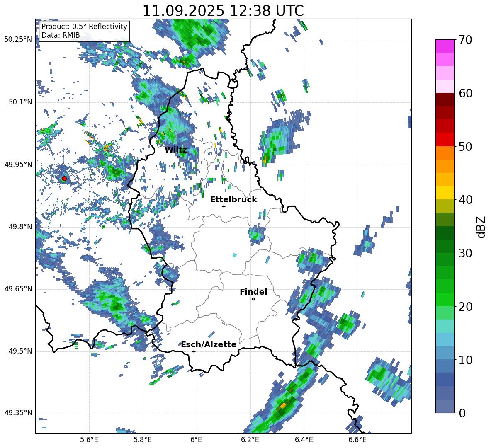Click the 49.95°N latitude label

pos(18,165)
